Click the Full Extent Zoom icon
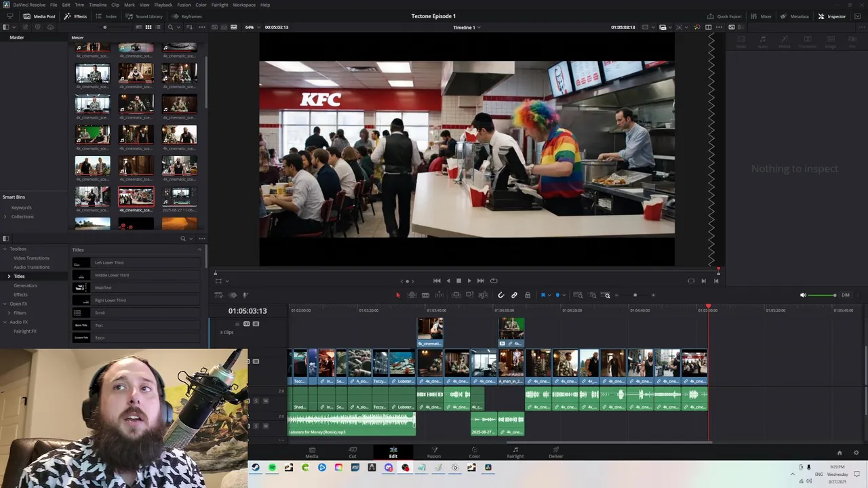This screenshot has height=488, width=868. pyautogui.click(x=578, y=295)
